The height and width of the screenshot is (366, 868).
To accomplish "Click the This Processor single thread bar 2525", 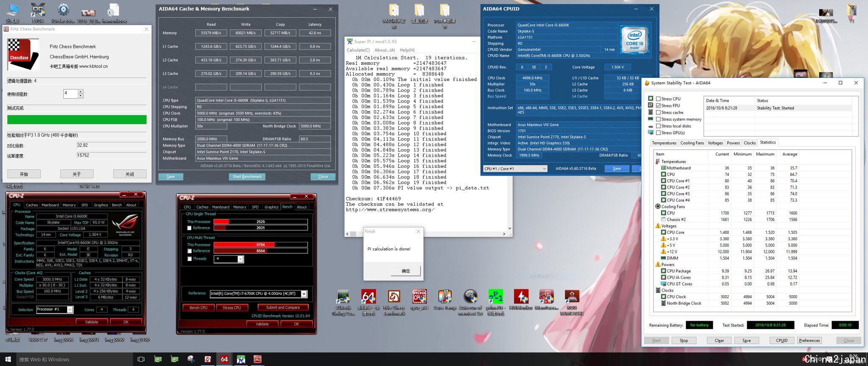I will (260, 222).
